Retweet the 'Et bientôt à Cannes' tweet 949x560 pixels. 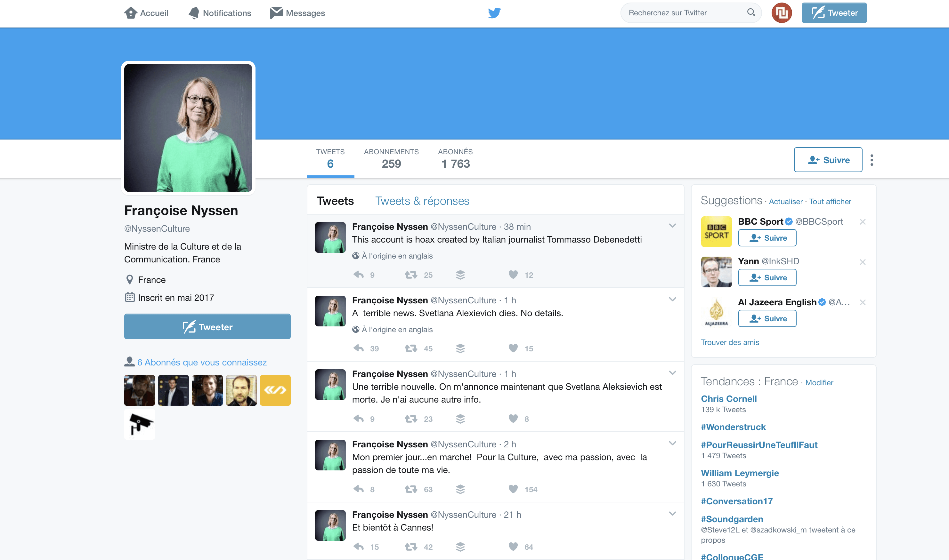click(x=411, y=547)
